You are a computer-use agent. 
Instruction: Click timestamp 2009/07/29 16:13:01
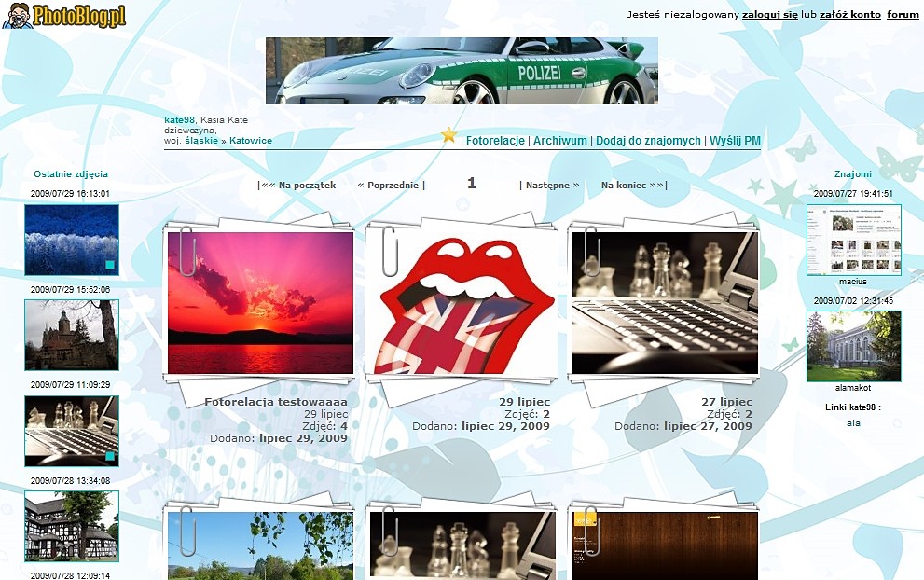click(70, 193)
